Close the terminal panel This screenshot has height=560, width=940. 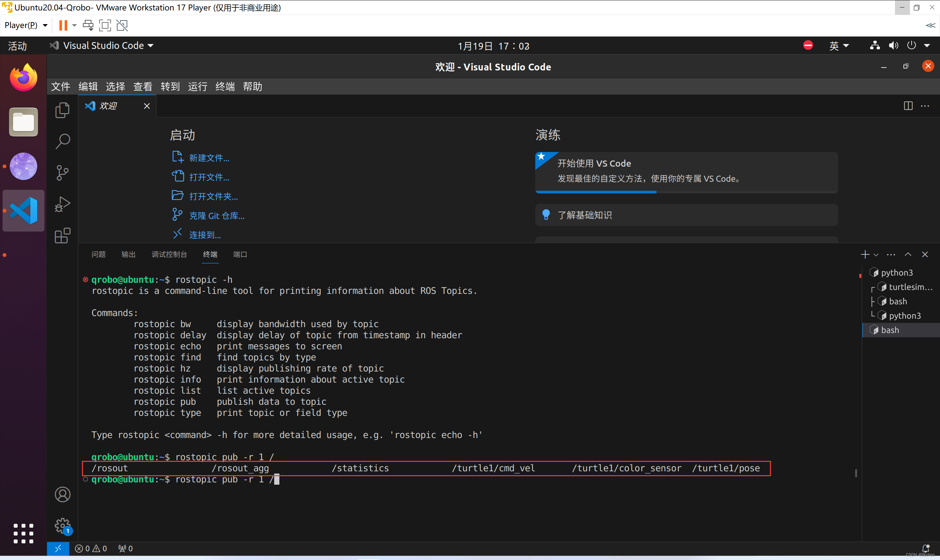[x=925, y=255]
